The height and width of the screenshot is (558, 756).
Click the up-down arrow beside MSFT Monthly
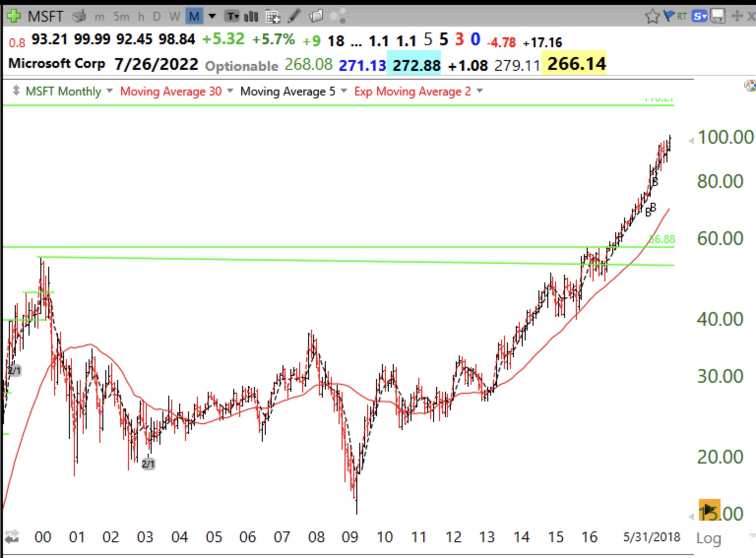(16, 91)
